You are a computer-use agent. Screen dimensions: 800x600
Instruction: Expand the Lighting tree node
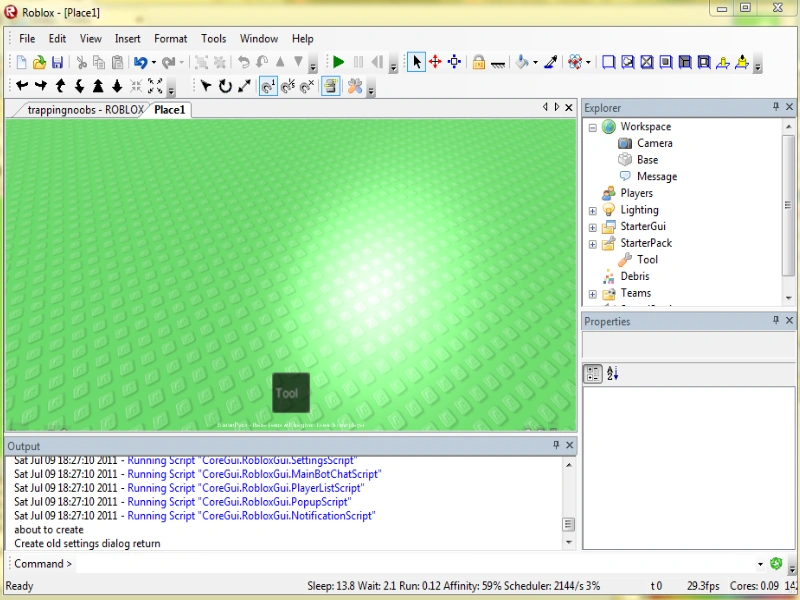(x=593, y=210)
